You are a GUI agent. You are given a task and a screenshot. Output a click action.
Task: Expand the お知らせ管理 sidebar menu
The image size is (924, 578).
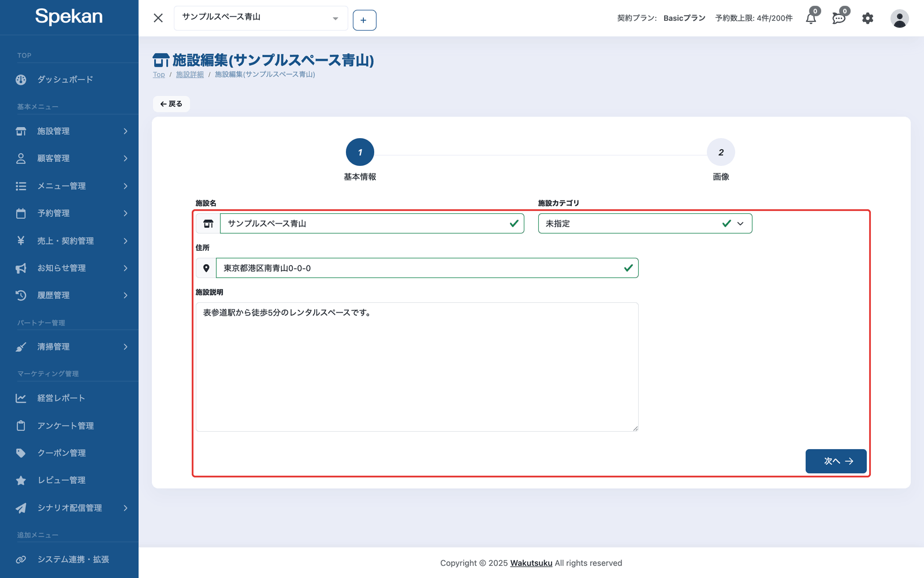pyautogui.click(x=69, y=268)
